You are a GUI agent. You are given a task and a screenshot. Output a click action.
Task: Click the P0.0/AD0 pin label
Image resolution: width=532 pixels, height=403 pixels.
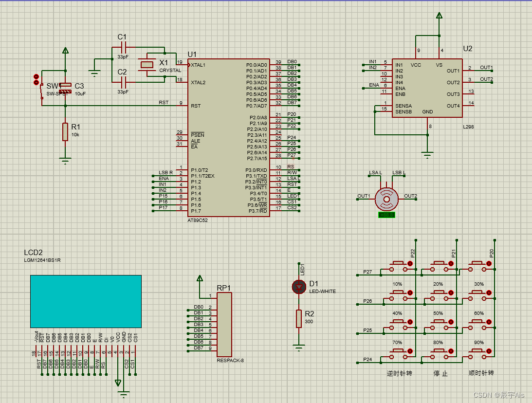point(257,65)
